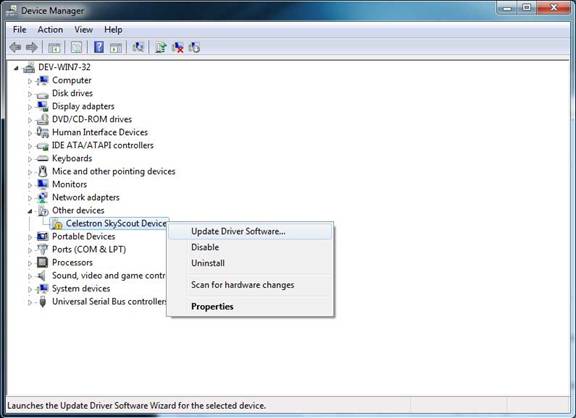
Task: Click the DEV-WIN7-32 computer icon
Action: pos(29,68)
